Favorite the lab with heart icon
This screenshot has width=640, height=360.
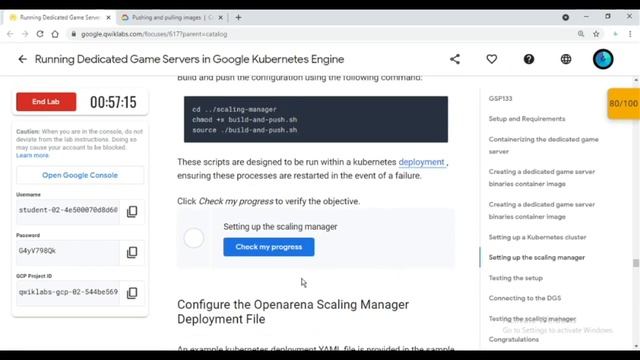point(492,59)
